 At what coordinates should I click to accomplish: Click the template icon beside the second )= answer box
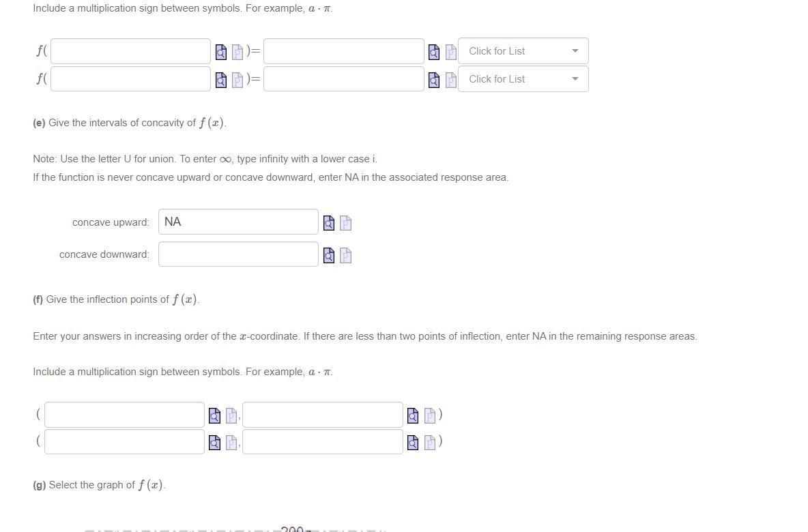[x=450, y=79]
